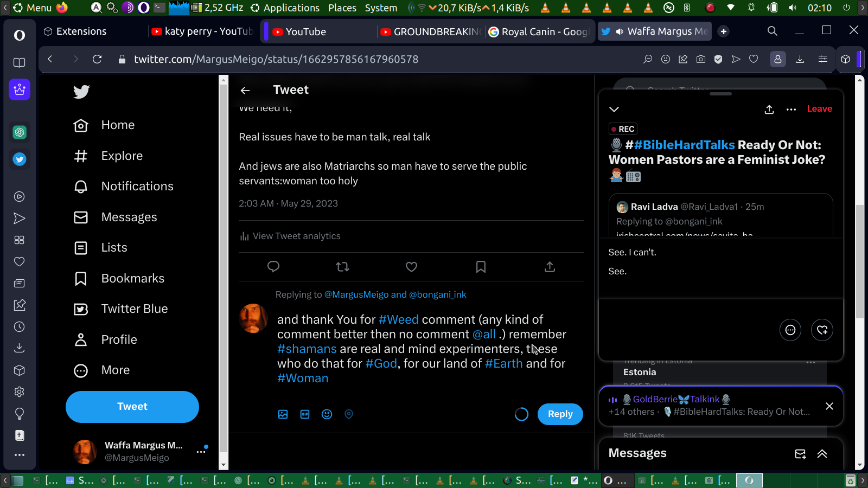This screenshot has width=868, height=488.
Task: Open Bookmarks in the Twitter navigation
Action: click(x=119, y=279)
